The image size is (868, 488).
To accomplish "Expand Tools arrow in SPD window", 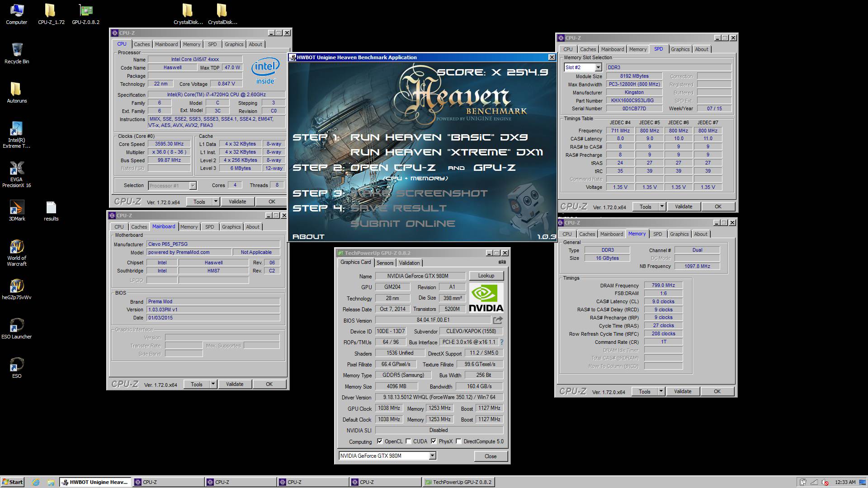I will [x=662, y=206].
